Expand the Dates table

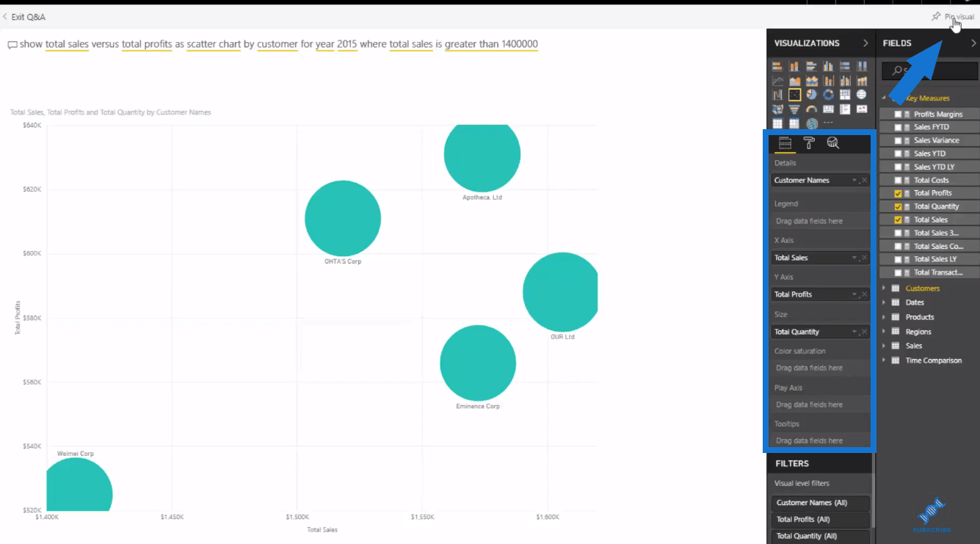(884, 302)
